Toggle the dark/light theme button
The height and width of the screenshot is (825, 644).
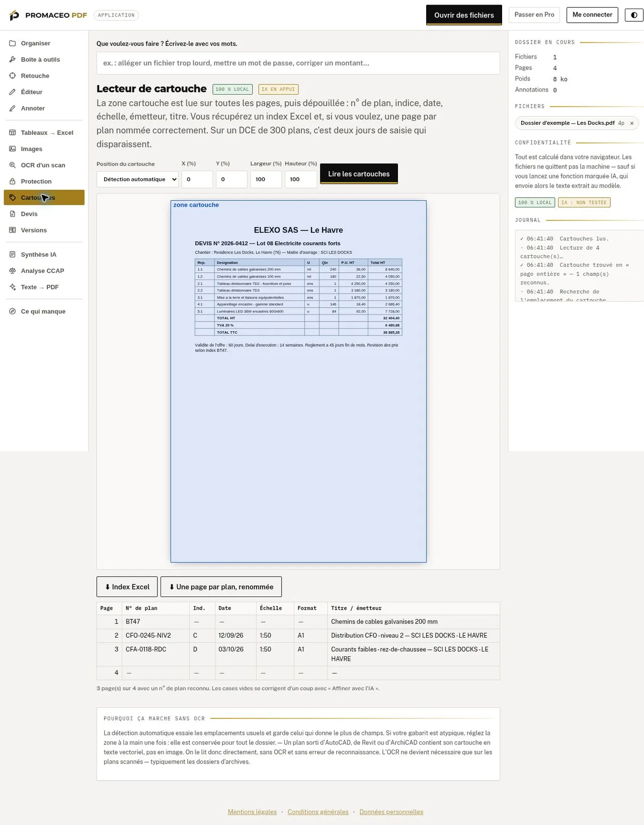[x=634, y=15]
